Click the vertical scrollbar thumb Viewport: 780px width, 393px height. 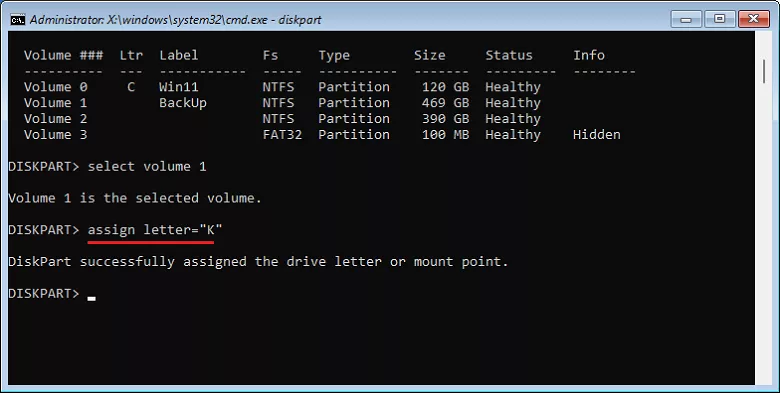764,71
